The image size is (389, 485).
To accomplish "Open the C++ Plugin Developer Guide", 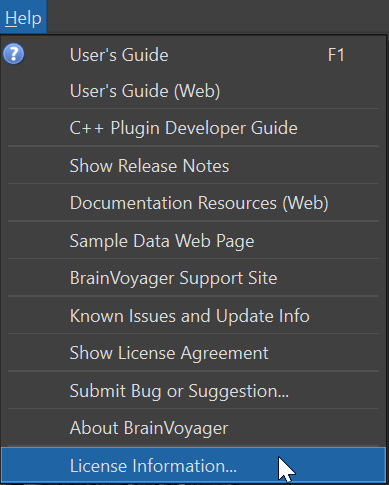I will coord(193,128).
